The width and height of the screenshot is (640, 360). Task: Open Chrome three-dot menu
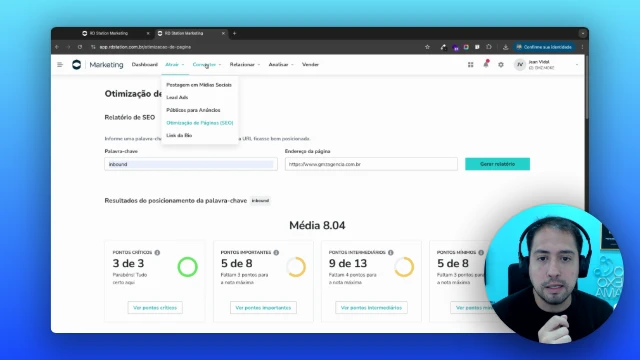(582, 47)
